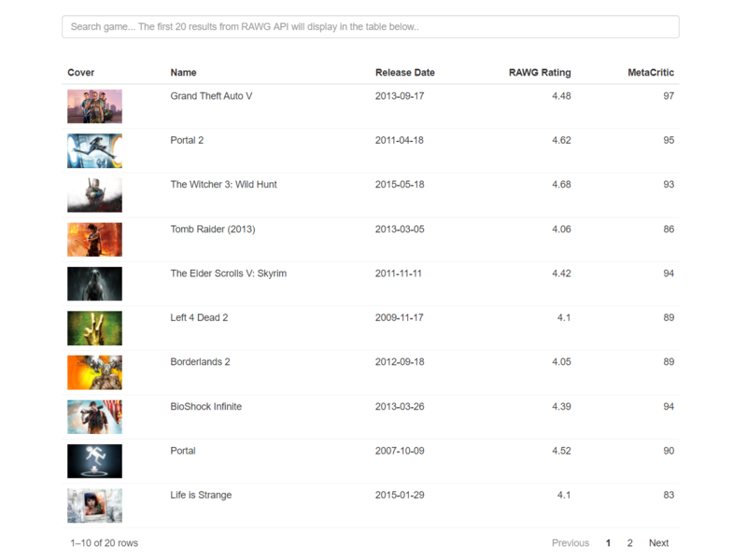Click the MetaCritic score 95
Screen dimensions: 747x560
pos(669,141)
